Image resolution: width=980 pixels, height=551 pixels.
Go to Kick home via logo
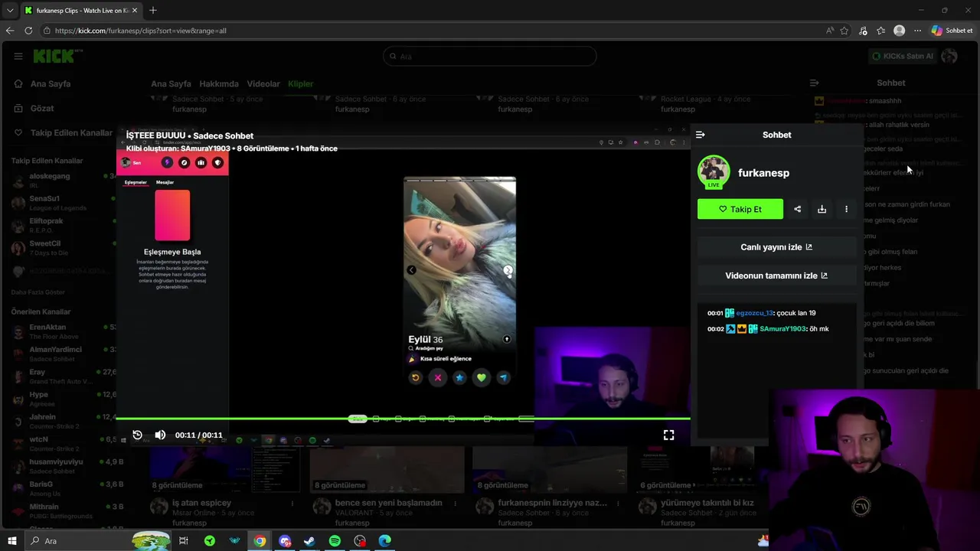point(55,56)
